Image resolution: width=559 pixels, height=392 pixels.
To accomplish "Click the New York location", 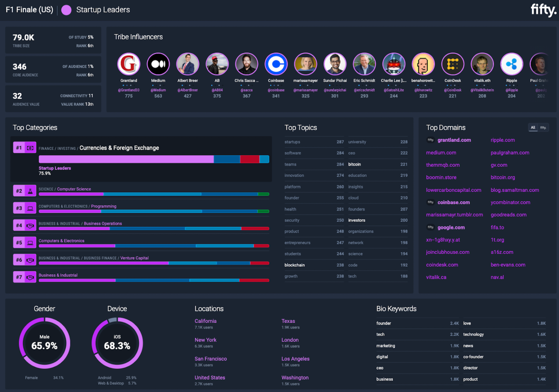I will [205, 340].
